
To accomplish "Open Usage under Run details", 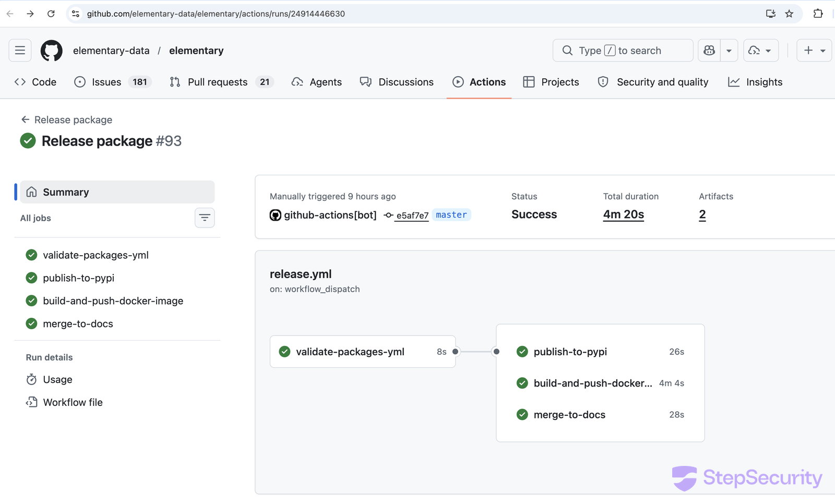I will click(57, 380).
